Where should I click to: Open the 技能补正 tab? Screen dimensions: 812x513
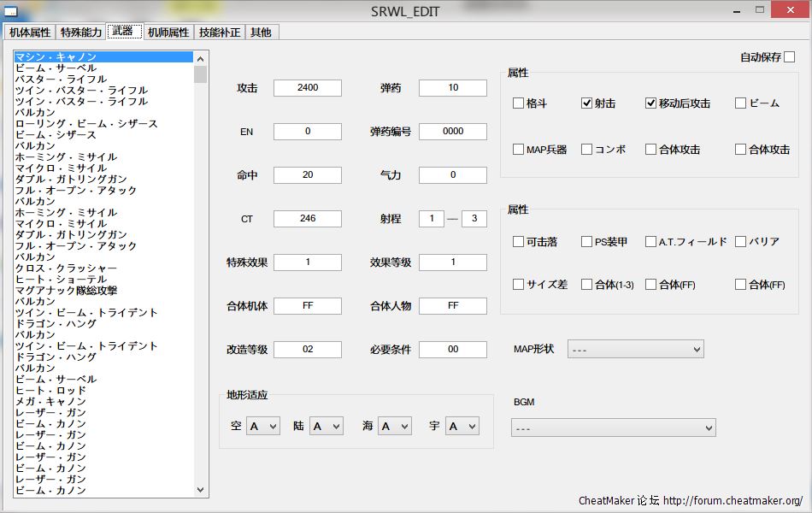pos(220,32)
